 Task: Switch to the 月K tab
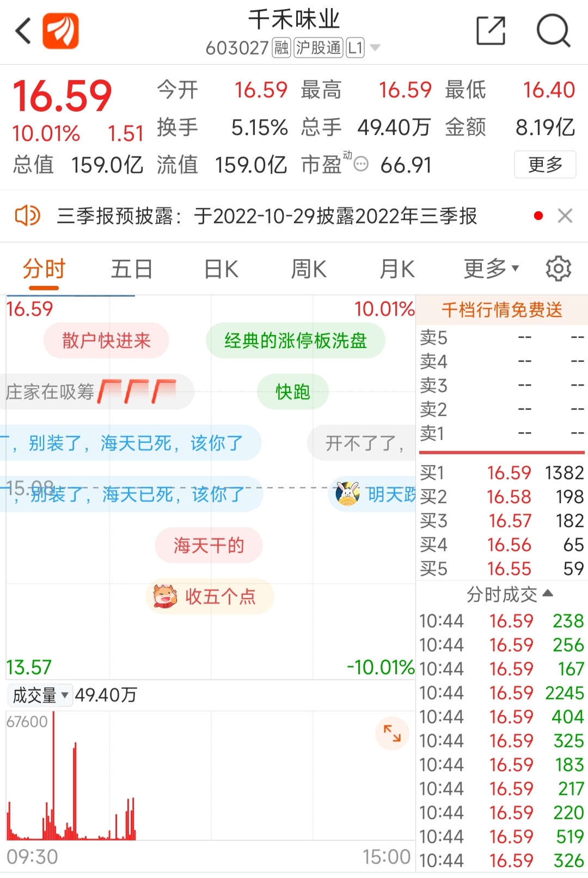point(397,269)
